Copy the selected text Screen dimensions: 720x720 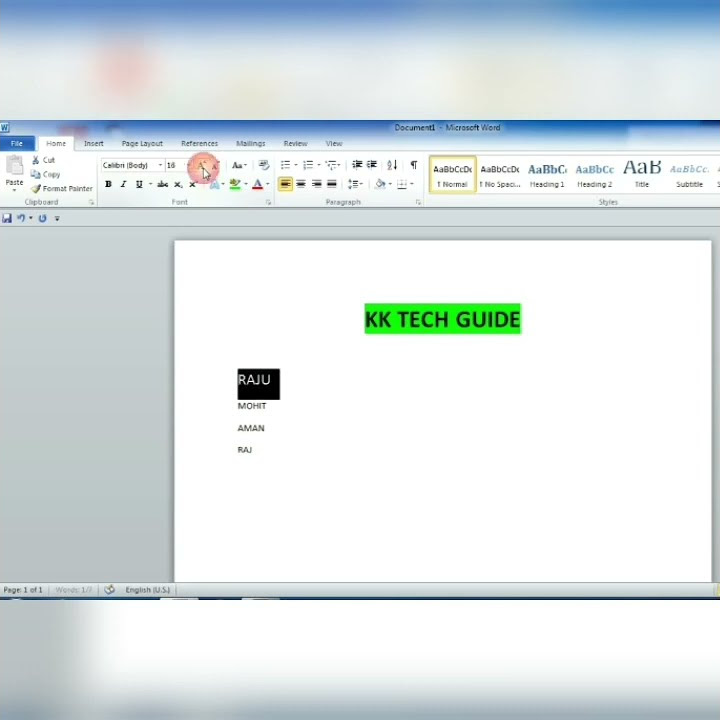45,174
